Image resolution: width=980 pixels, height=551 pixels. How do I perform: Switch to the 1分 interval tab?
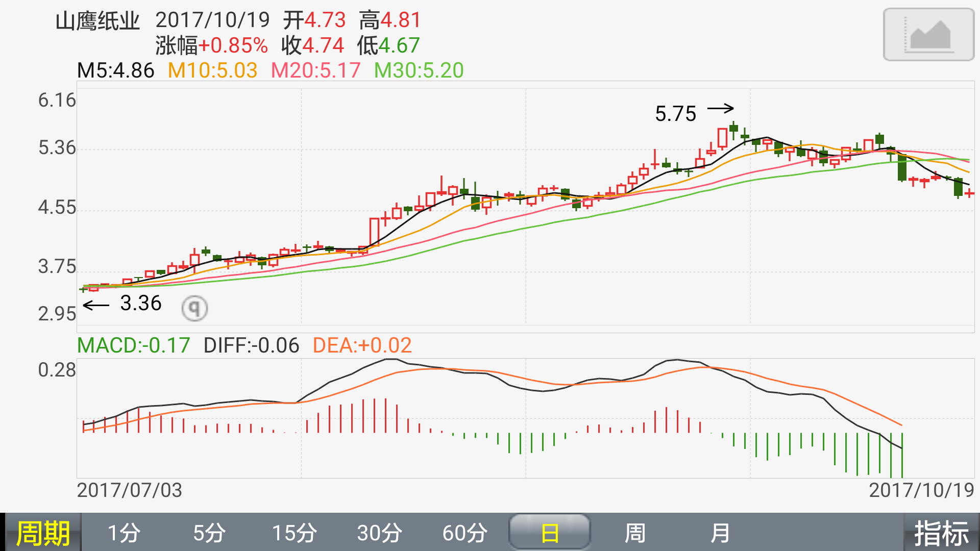click(124, 533)
